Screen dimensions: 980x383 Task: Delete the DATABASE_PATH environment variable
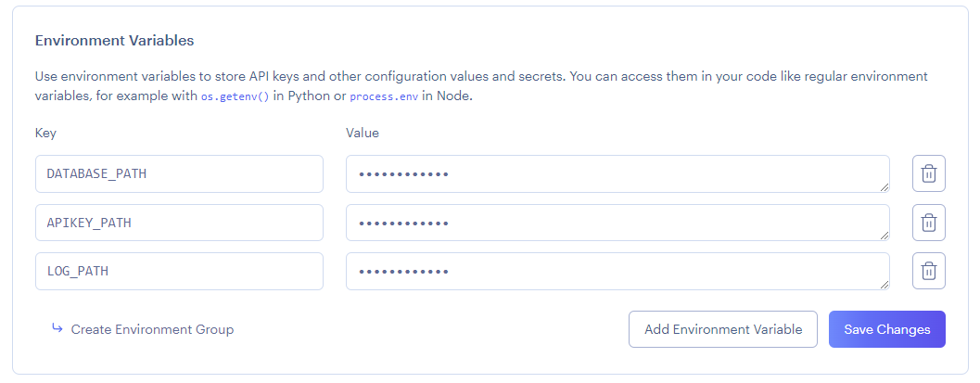pos(928,173)
